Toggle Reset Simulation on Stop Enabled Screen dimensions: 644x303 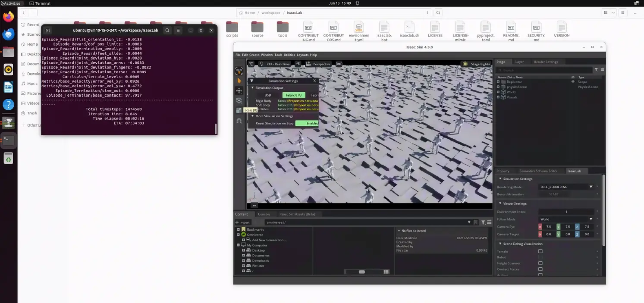(x=307, y=123)
